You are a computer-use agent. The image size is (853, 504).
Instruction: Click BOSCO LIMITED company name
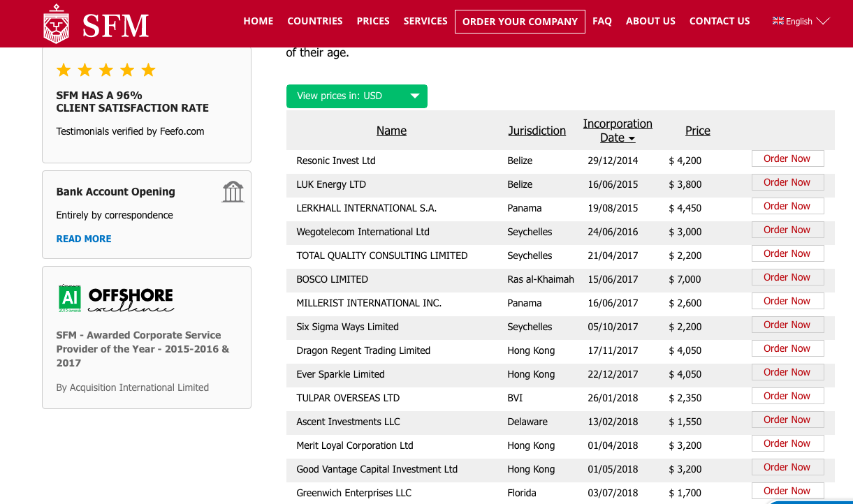click(x=332, y=279)
